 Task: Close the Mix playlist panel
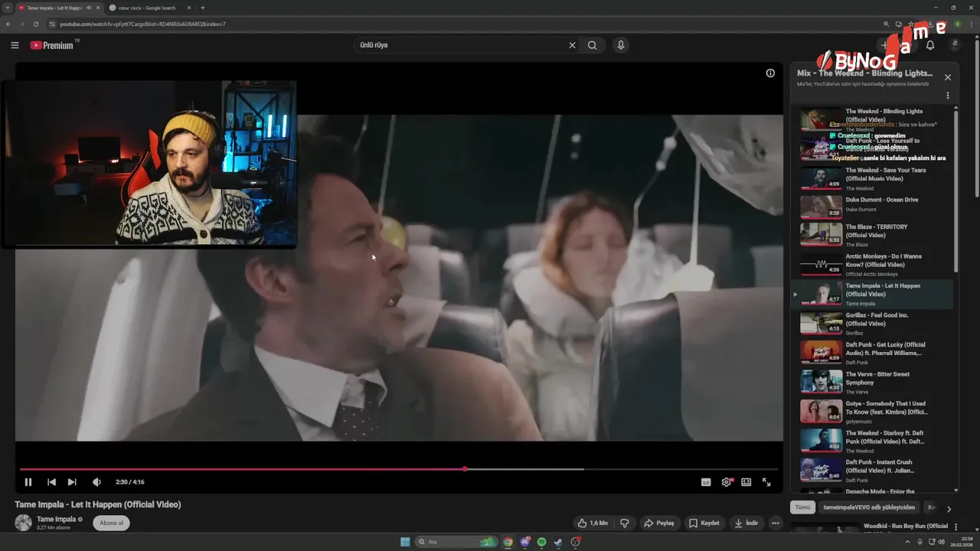click(x=948, y=77)
